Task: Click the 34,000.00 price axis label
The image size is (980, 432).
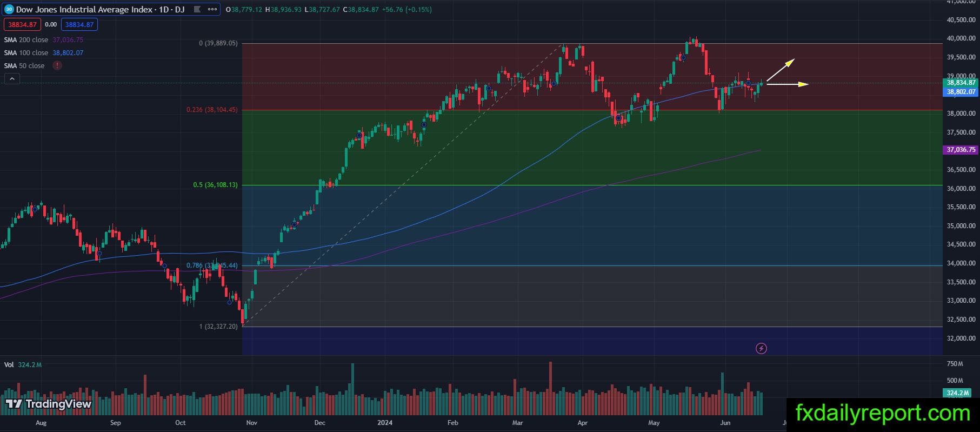Action: click(961, 263)
